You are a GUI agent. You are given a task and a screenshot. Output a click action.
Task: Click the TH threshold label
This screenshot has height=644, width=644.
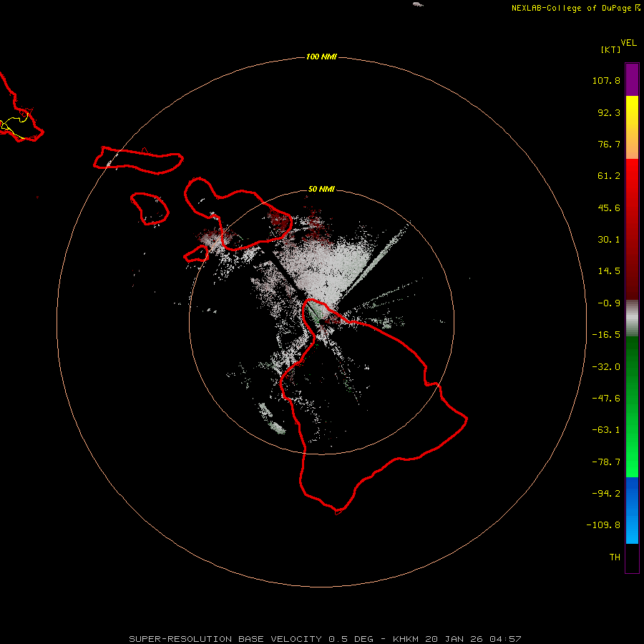click(615, 557)
